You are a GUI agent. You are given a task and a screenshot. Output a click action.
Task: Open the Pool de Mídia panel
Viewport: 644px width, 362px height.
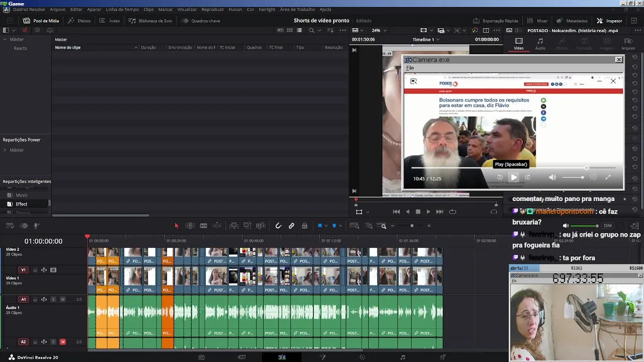[x=41, y=21]
